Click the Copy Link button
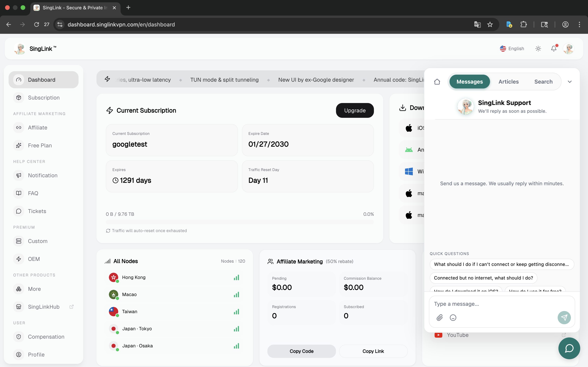Screen dimensions: 588x367 click(x=373, y=351)
